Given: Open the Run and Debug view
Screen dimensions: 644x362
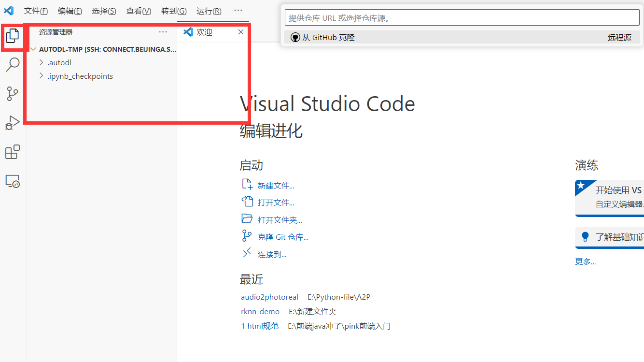Looking at the screenshot, I should (13, 123).
